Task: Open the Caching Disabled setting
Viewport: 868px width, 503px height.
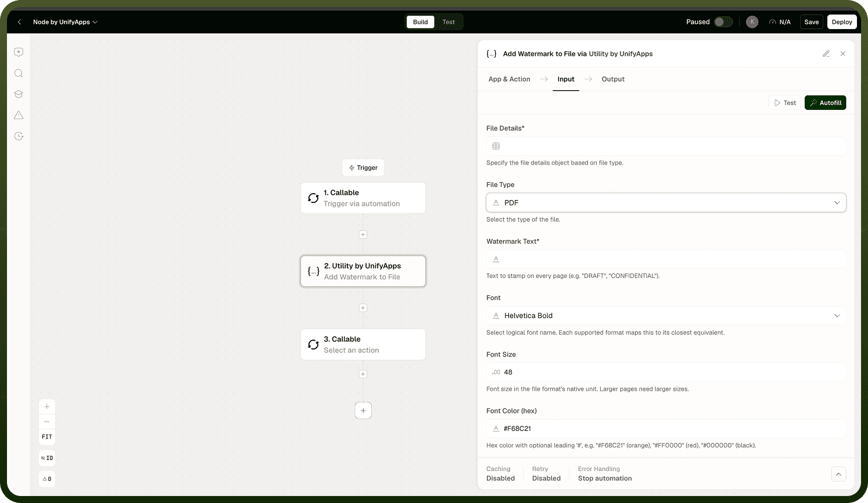Action: click(x=500, y=474)
